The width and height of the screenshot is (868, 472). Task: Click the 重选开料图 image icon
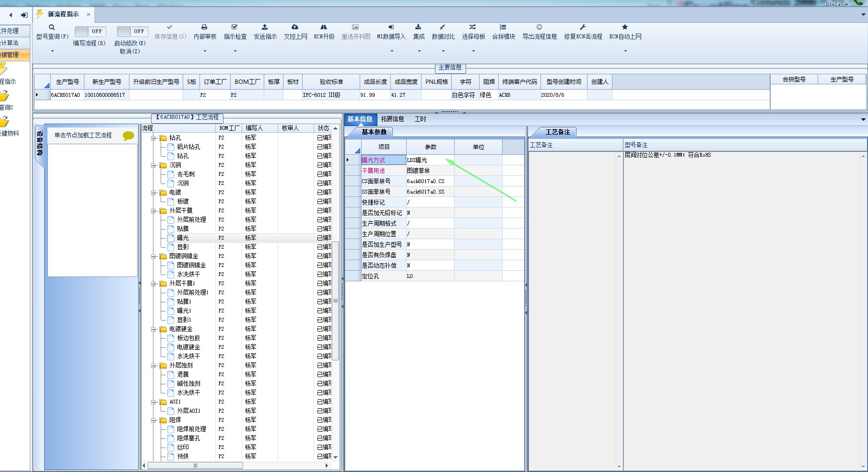pos(355,27)
